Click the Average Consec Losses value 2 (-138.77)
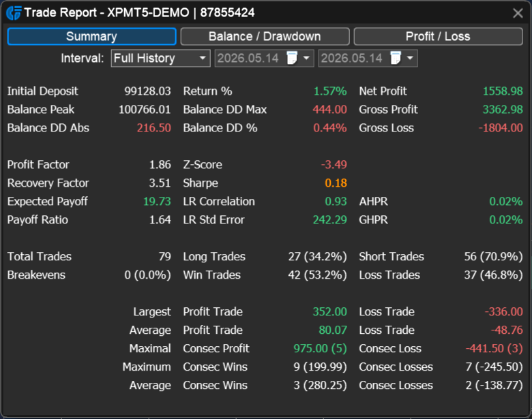 click(494, 385)
